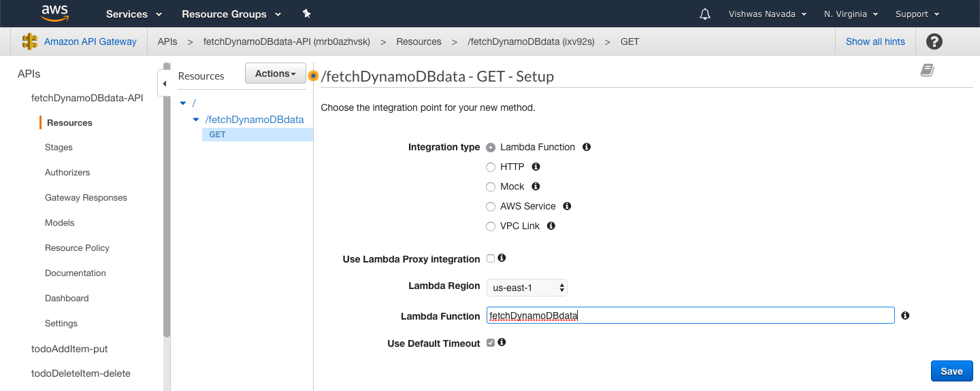Click info icon next to AWS Service
The height and width of the screenshot is (391, 980).
pyautogui.click(x=567, y=206)
